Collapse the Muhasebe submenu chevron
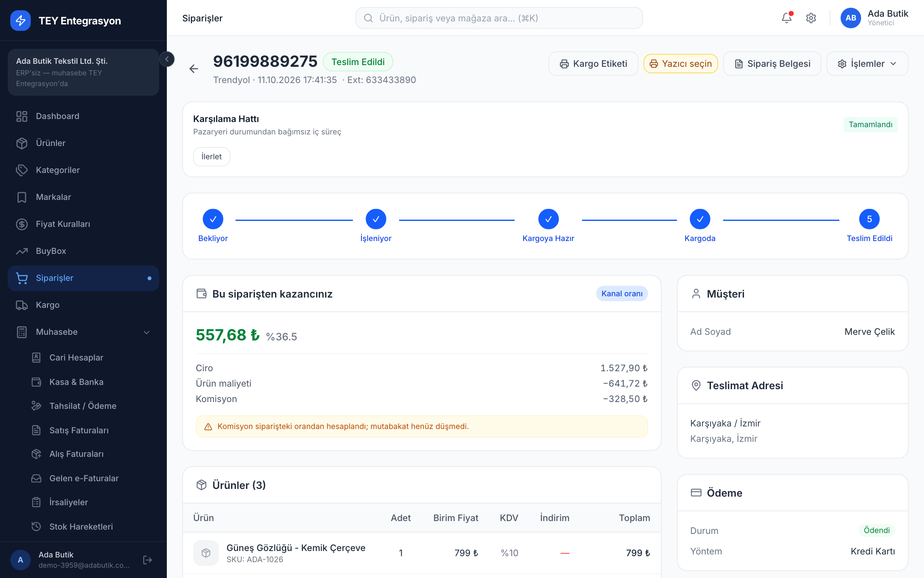924x578 pixels. 147,332
